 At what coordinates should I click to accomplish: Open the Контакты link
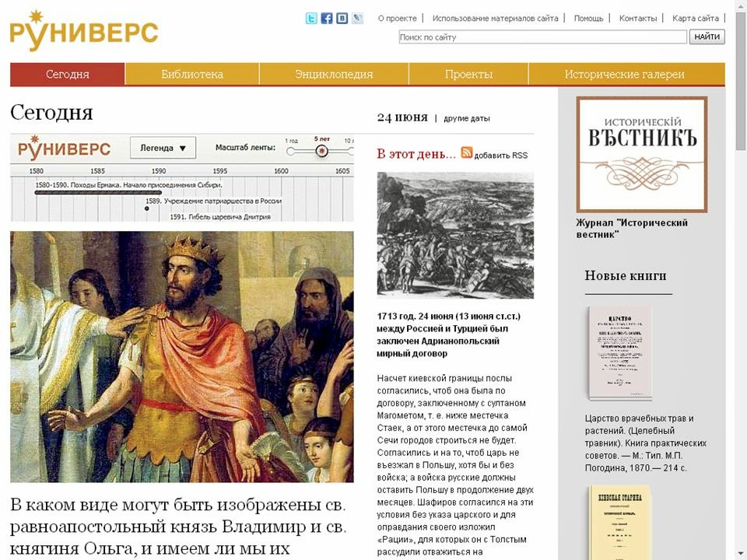coord(638,19)
